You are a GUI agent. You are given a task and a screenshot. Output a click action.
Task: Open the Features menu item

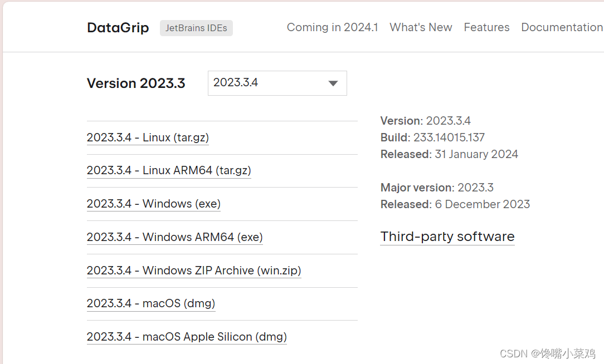(x=486, y=27)
